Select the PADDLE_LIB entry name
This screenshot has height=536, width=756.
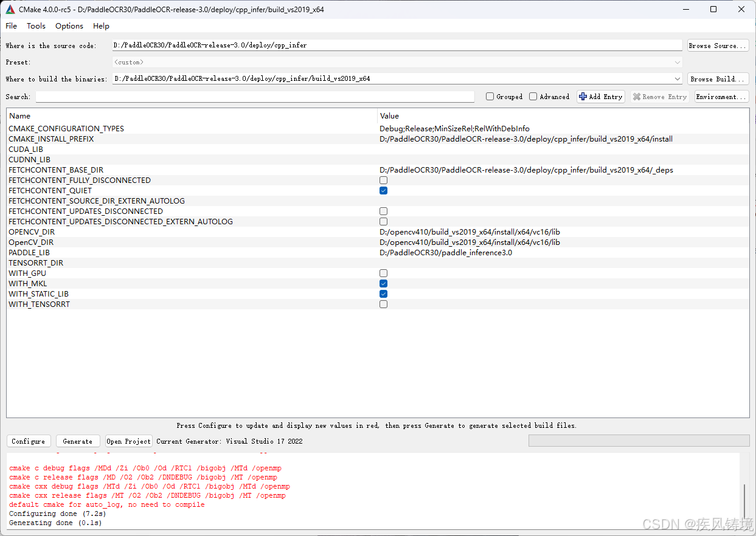pyautogui.click(x=29, y=253)
